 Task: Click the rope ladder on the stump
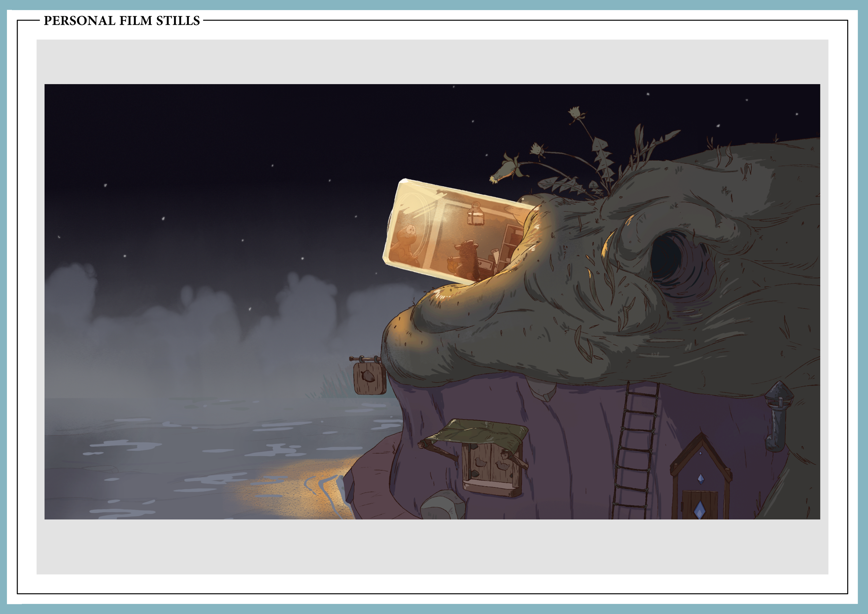635,450
